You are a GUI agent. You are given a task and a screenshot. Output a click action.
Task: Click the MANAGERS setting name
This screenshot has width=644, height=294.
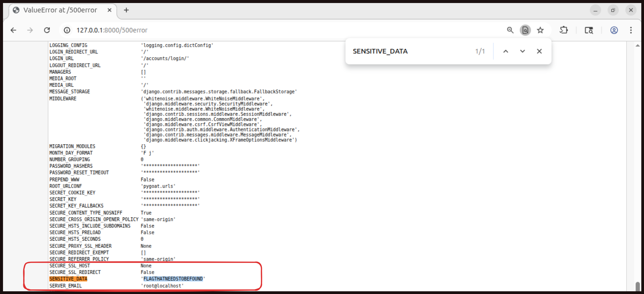coord(60,72)
